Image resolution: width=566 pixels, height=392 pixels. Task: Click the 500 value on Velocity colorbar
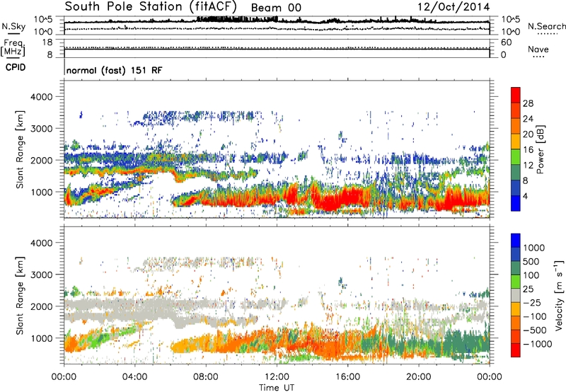(531, 261)
